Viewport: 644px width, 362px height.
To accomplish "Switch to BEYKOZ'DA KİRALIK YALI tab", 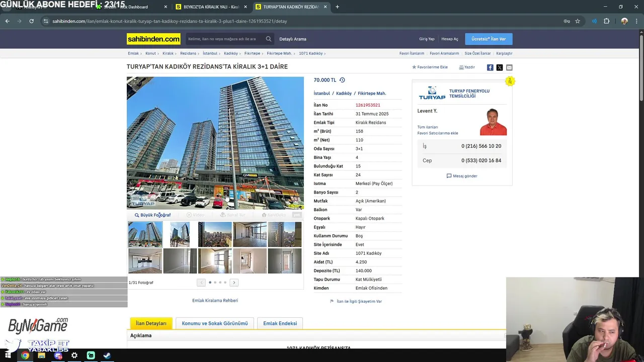I will (211, 7).
